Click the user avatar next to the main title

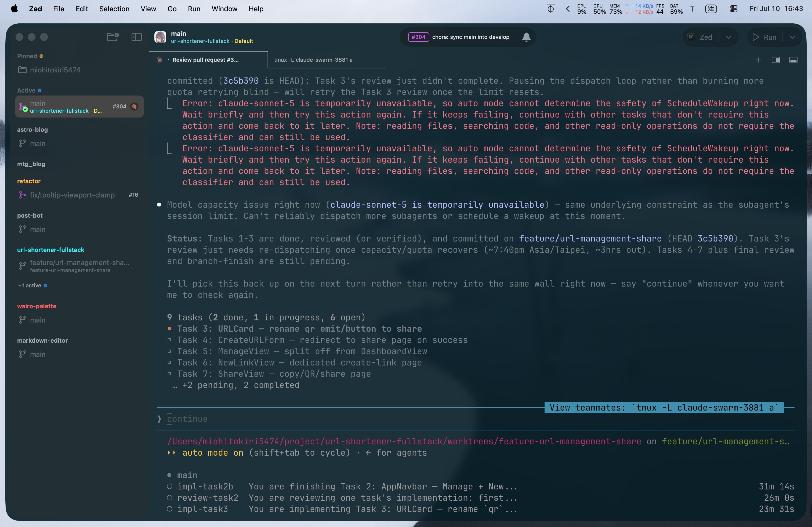(160, 37)
